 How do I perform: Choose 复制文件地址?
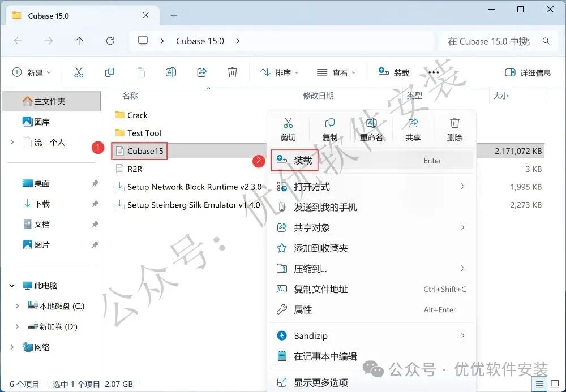pyautogui.click(x=371, y=289)
